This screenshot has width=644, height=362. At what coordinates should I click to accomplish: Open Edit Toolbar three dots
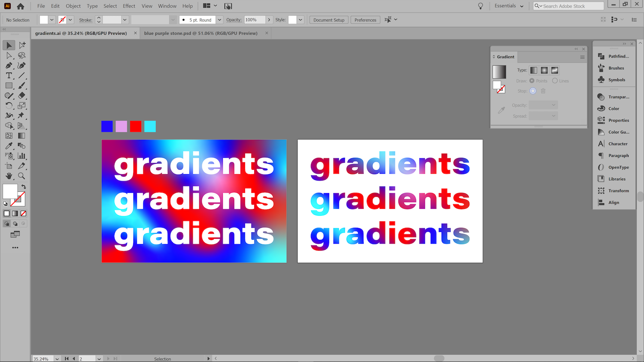pos(15,247)
